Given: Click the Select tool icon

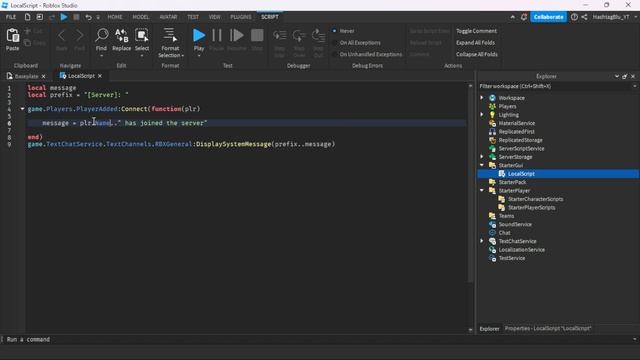Looking at the screenshot, I should pos(142,36).
